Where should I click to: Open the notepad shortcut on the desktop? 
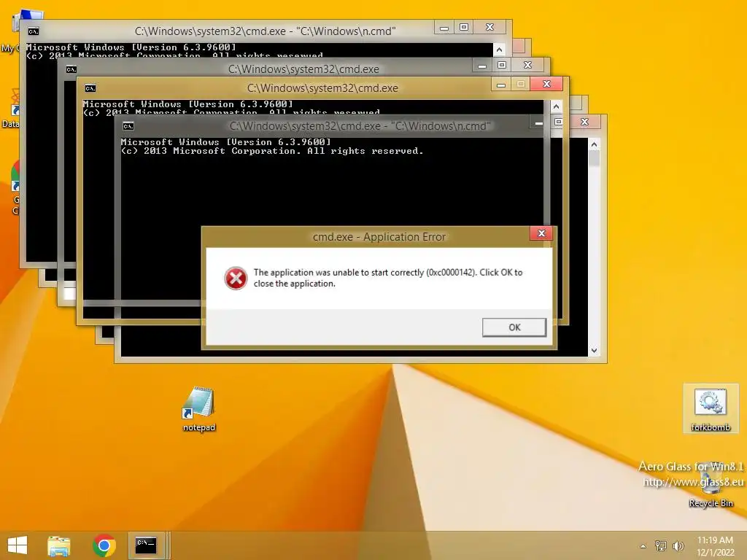(x=198, y=409)
